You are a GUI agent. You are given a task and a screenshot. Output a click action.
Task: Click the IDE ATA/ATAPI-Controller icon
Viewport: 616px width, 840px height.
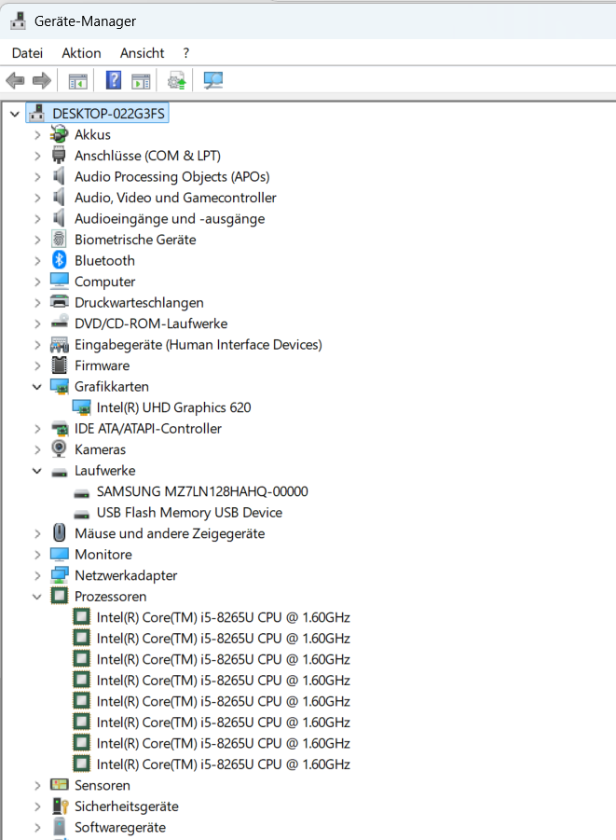tap(59, 429)
